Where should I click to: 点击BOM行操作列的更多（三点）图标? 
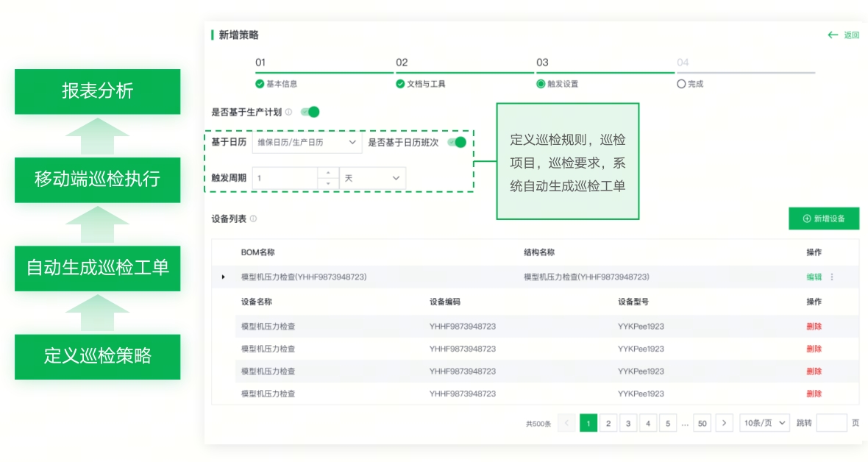(x=831, y=277)
